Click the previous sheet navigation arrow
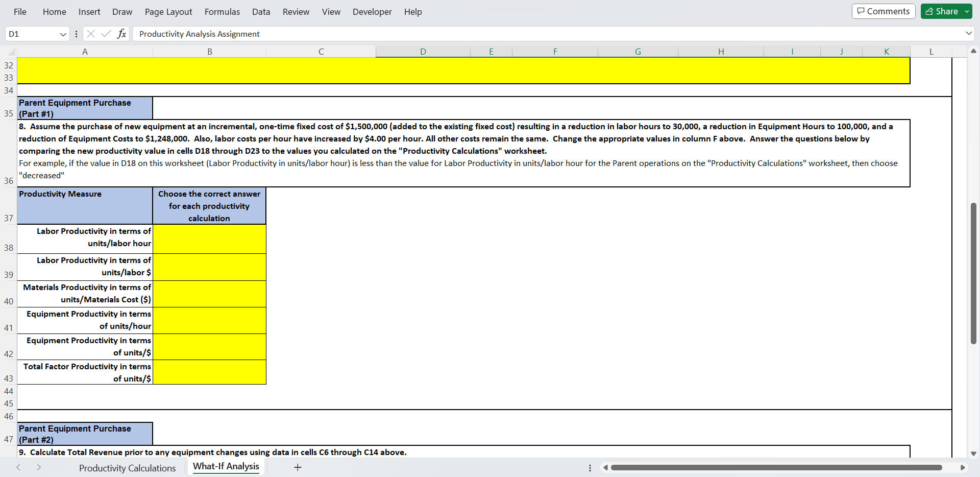This screenshot has height=477, width=980. [x=19, y=467]
